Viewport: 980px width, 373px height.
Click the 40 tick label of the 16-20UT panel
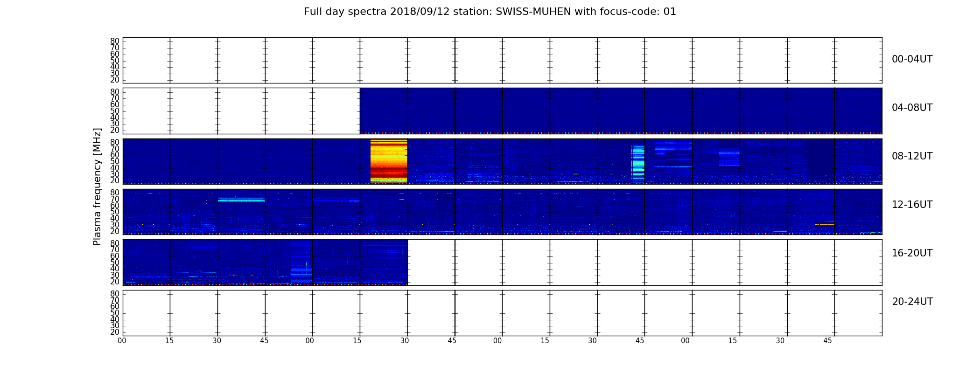click(x=115, y=269)
